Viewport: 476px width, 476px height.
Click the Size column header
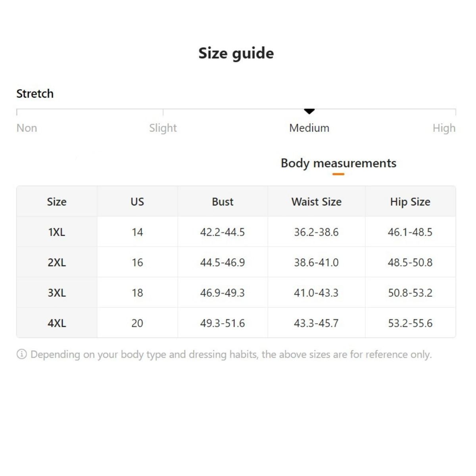(x=57, y=202)
